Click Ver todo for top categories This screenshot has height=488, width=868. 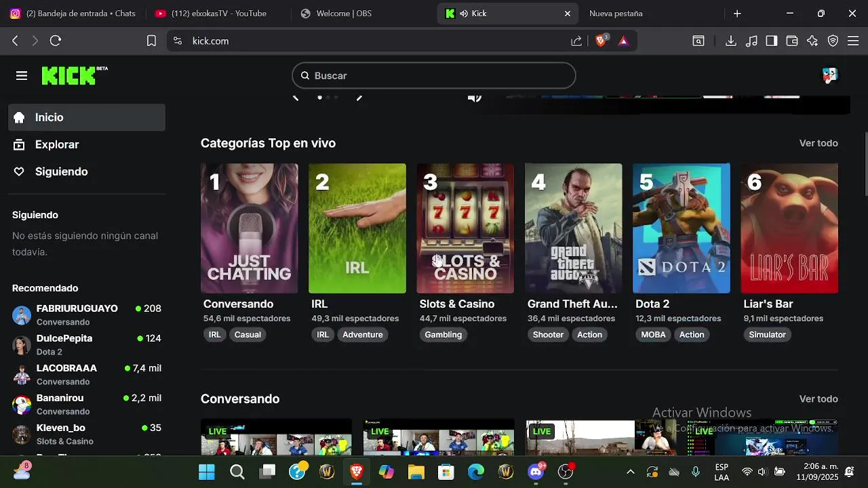pos(818,143)
